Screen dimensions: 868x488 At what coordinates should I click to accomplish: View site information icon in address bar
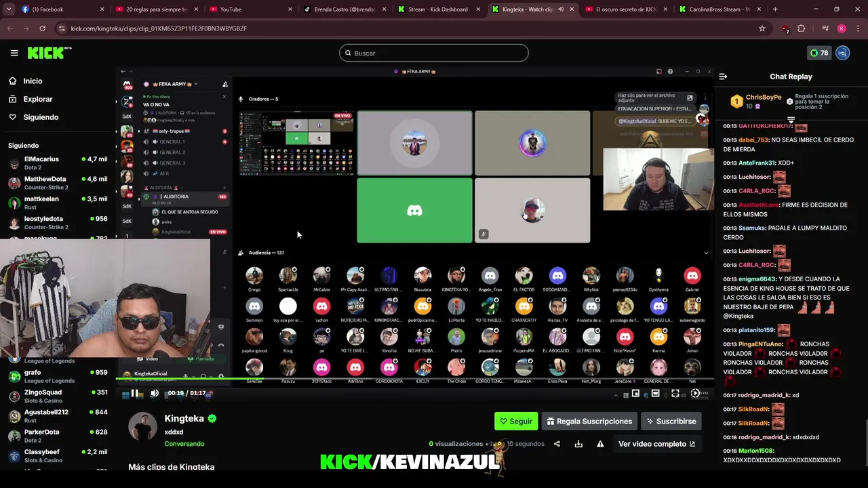click(62, 28)
